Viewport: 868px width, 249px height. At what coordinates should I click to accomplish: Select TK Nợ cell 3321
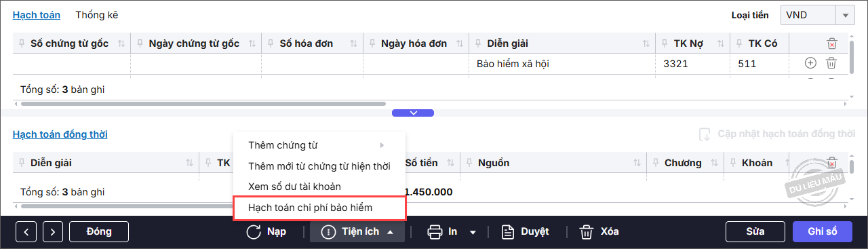coord(692,64)
